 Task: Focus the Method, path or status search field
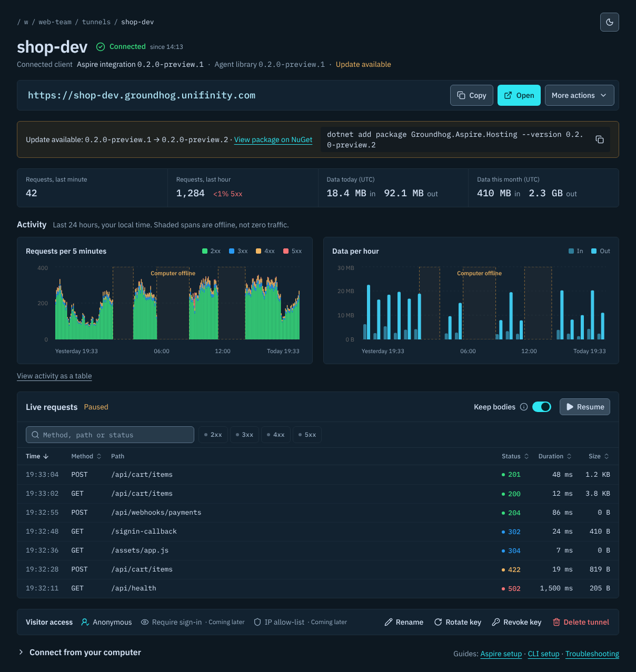110,435
